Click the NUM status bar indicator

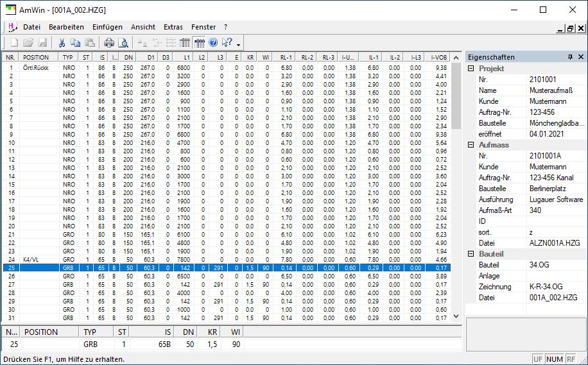(554, 359)
